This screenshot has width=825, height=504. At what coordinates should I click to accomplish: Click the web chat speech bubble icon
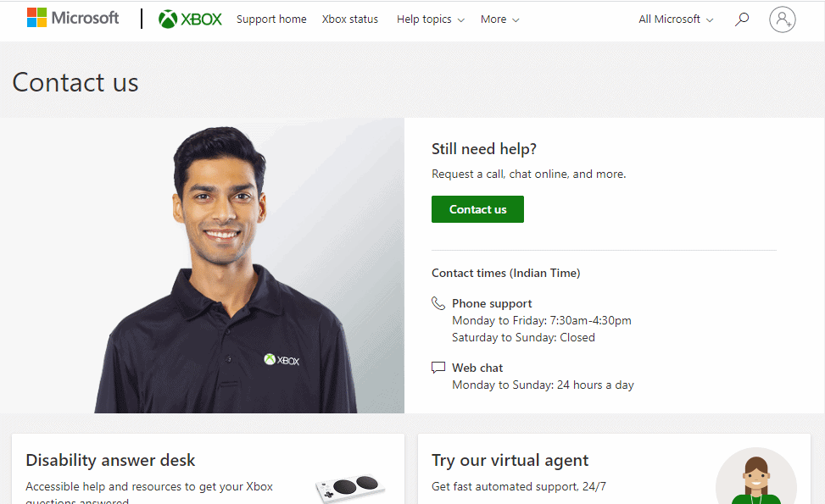pos(438,367)
